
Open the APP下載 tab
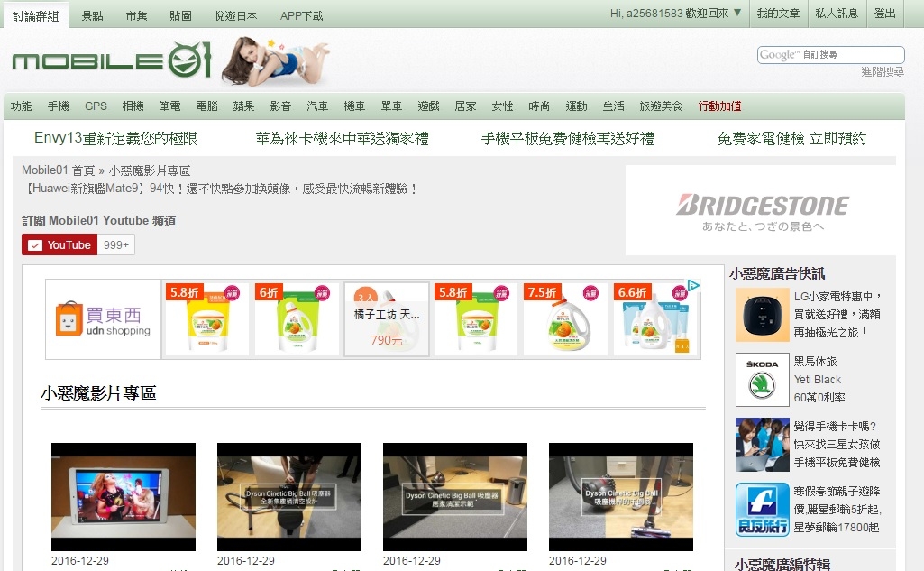click(302, 15)
